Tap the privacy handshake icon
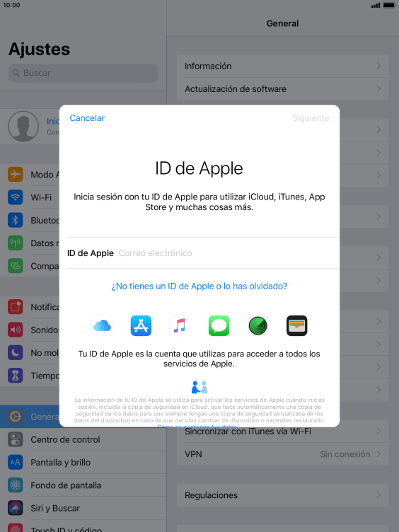Viewport: 399px width, 532px height. [199, 387]
